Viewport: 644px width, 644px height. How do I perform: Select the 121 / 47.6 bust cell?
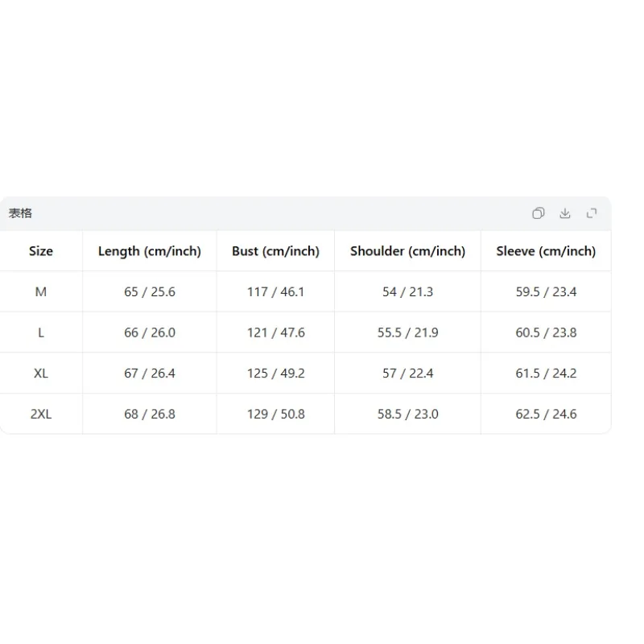pos(275,332)
